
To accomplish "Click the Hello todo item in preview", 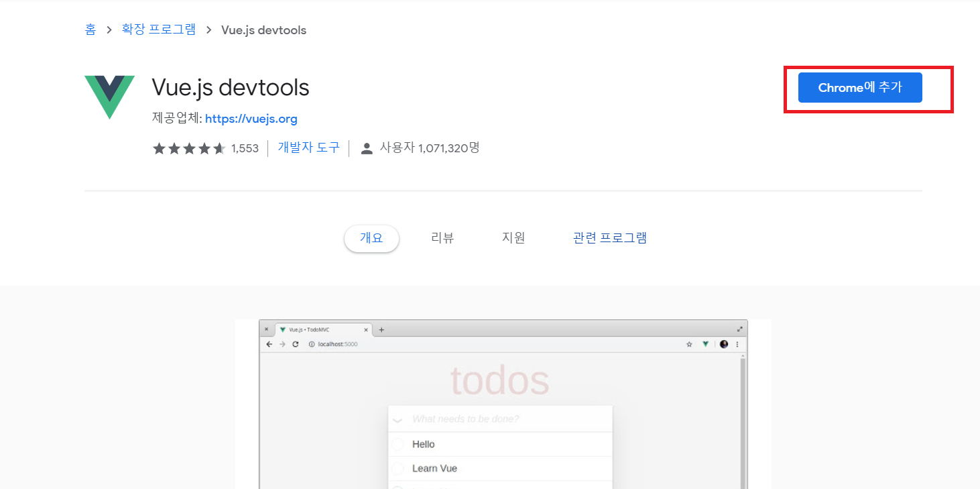I will [500, 444].
